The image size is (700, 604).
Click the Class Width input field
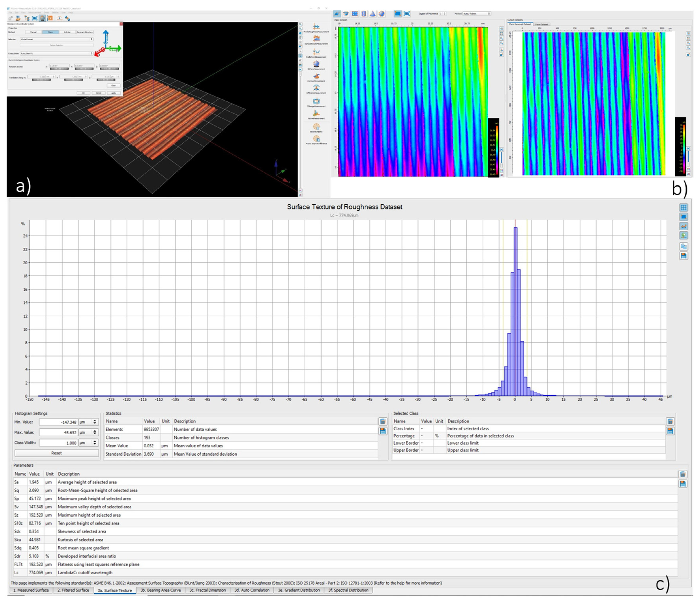[58, 442]
